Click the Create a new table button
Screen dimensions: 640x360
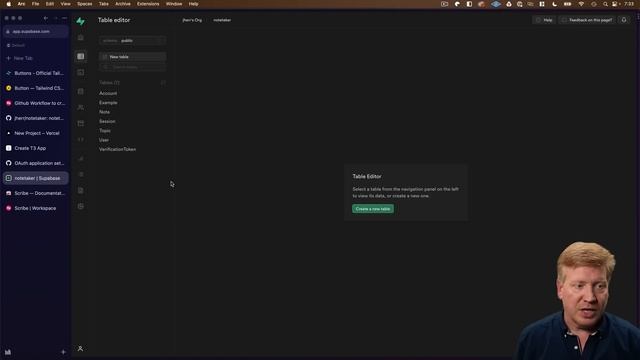[x=373, y=209]
